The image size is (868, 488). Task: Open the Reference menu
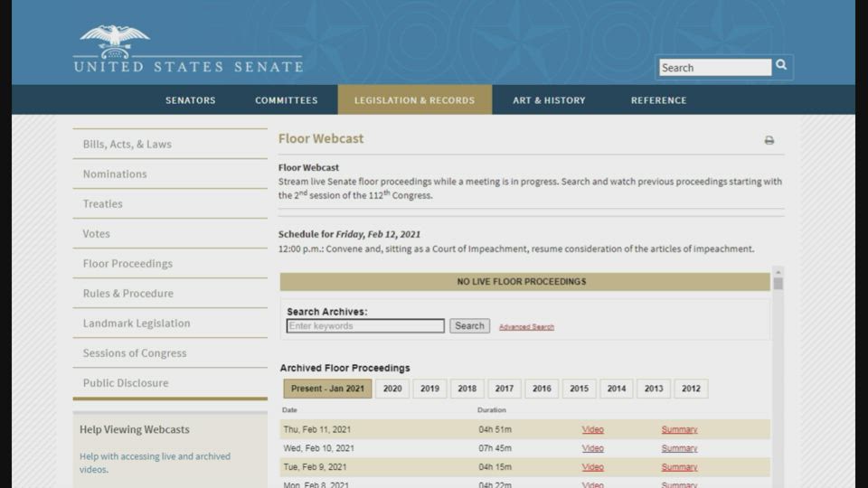[x=658, y=100]
